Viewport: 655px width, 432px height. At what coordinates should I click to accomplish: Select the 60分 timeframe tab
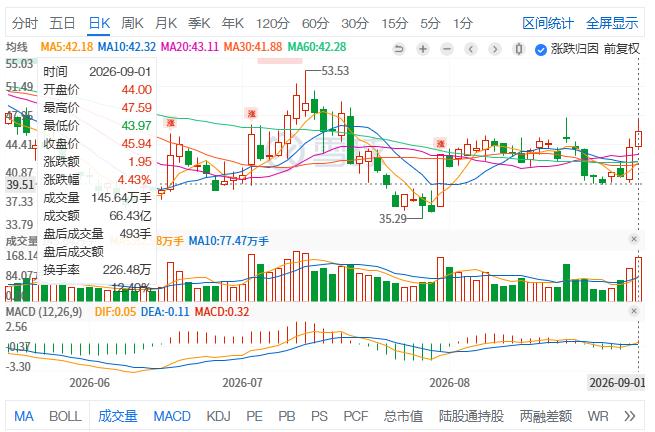[x=315, y=23]
